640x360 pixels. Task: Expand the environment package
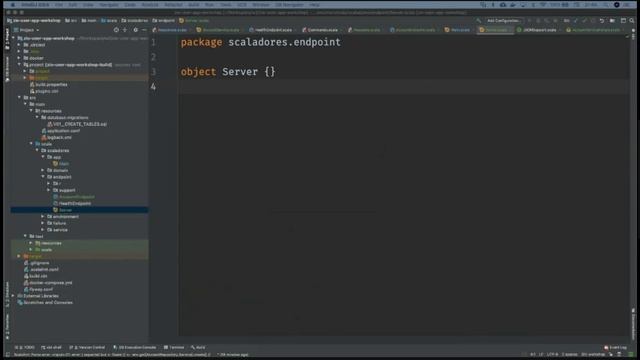[x=43, y=216]
